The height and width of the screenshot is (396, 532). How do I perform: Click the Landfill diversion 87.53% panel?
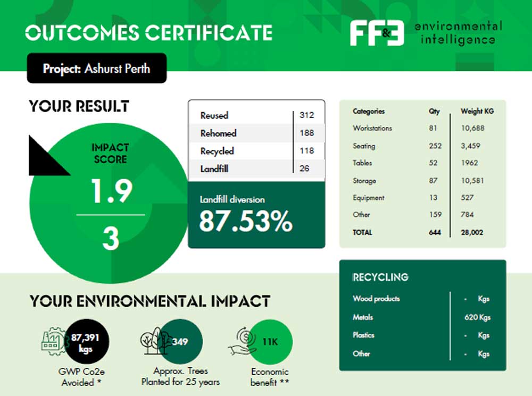point(256,215)
